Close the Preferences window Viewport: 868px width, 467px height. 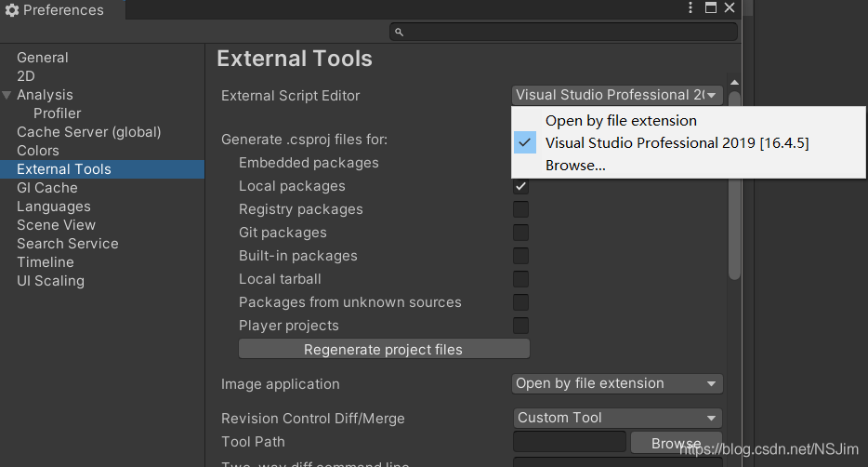point(730,7)
